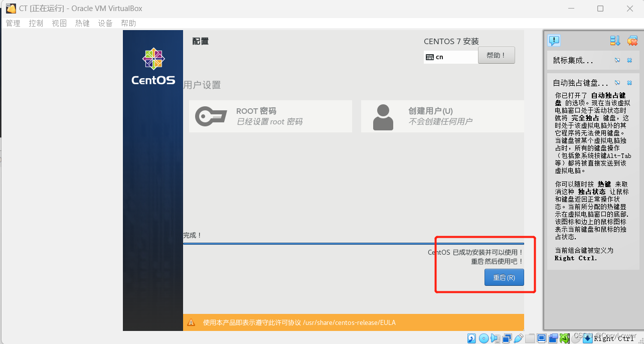Screen dimensions: 644x344
Task: Select the ROOT 密码 key icon
Action: (211, 116)
